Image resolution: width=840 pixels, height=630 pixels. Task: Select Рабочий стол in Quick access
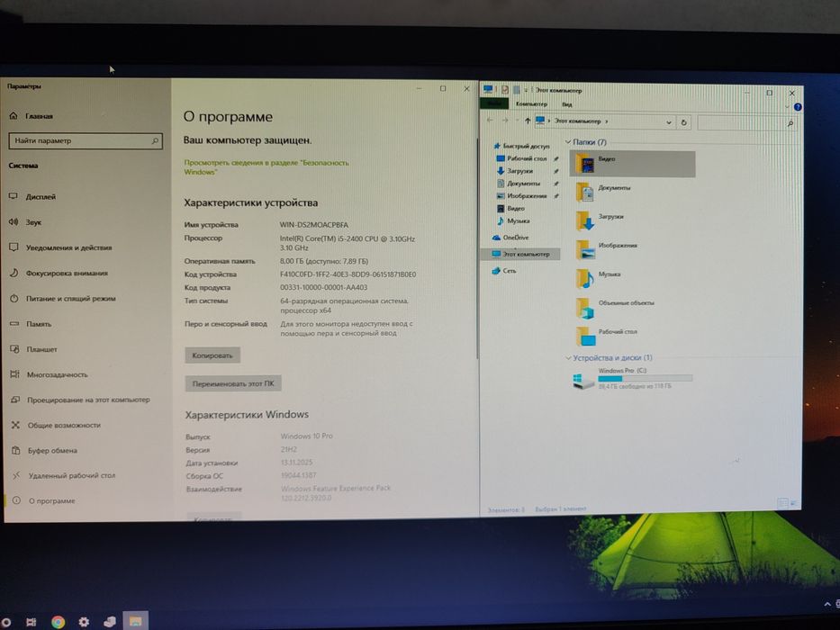tap(522, 158)
